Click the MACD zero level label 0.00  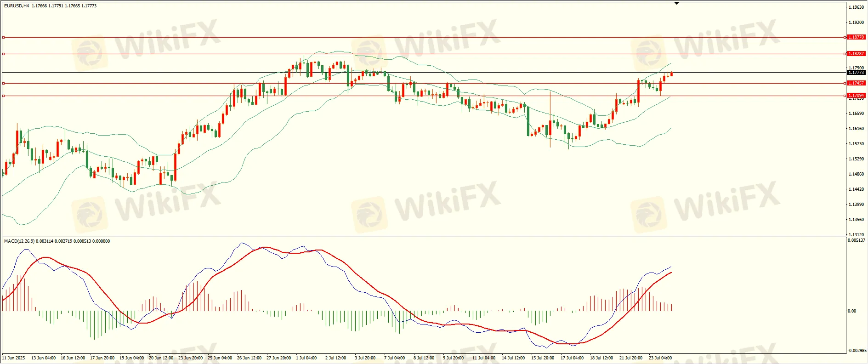[x=852, y=311]
